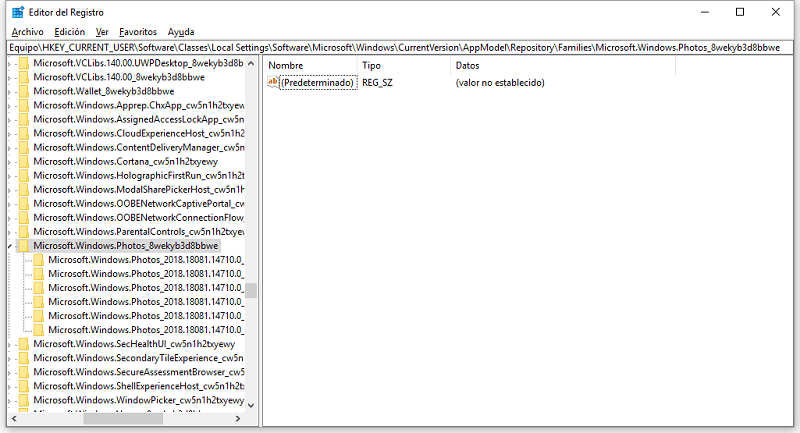
Task: Click the tree horizontal scrollbar thumb
Action: pos(123,419)
